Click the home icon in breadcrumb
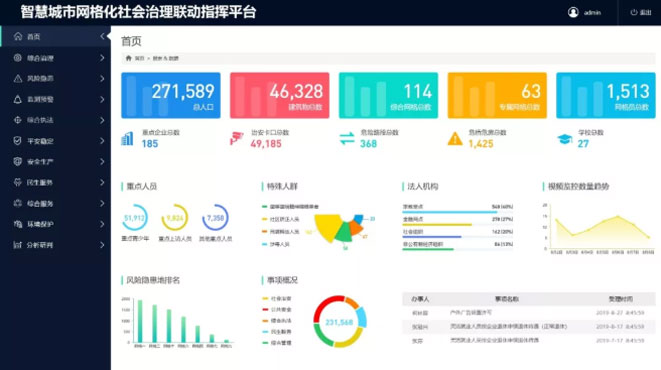Screen dimensions: 661x370 129,58
